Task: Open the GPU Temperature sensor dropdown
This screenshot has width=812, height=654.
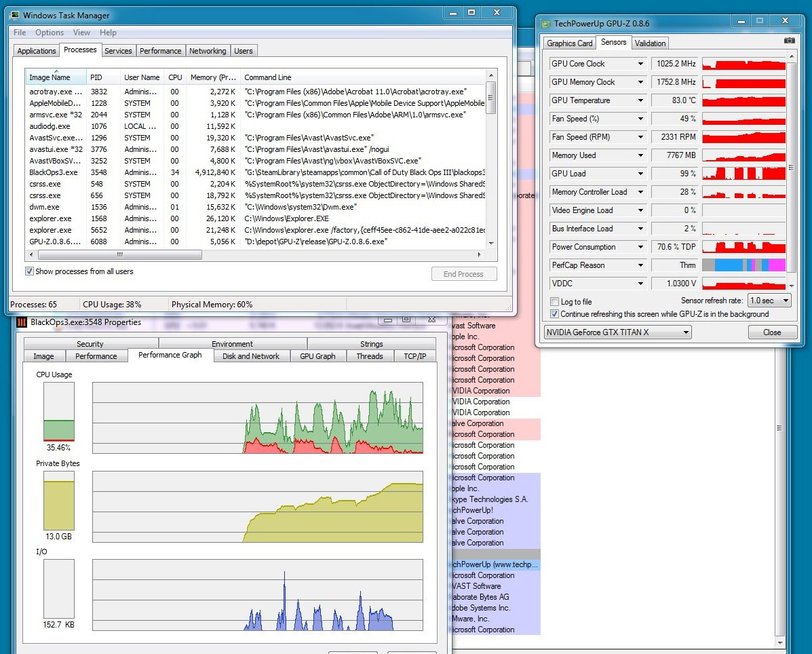Action: 640,100
